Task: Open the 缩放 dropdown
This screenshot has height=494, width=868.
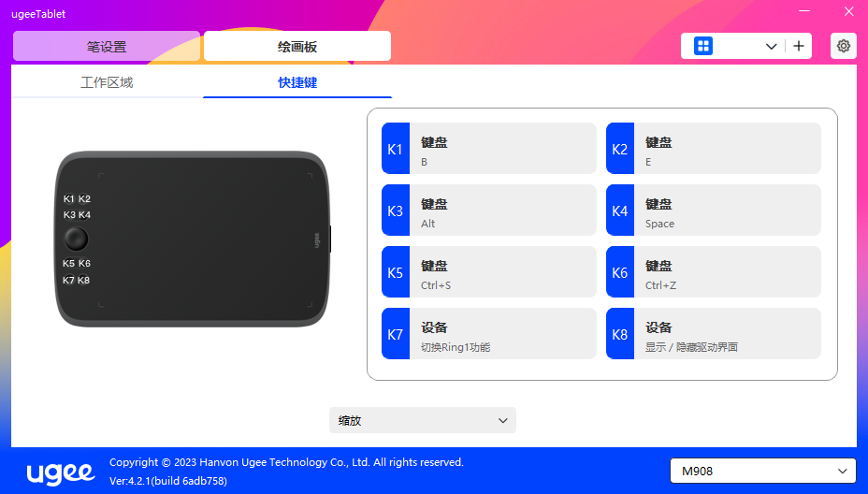Action: 423,420
